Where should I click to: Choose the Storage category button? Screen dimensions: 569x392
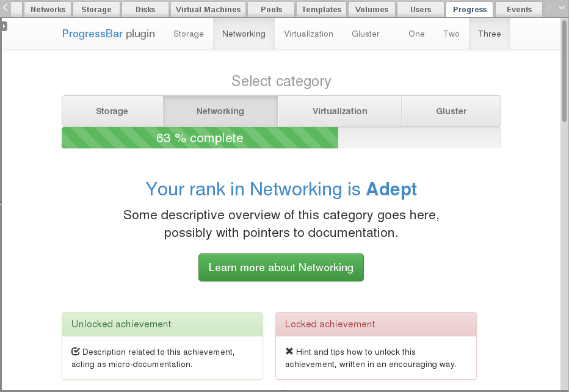[112, 111]
